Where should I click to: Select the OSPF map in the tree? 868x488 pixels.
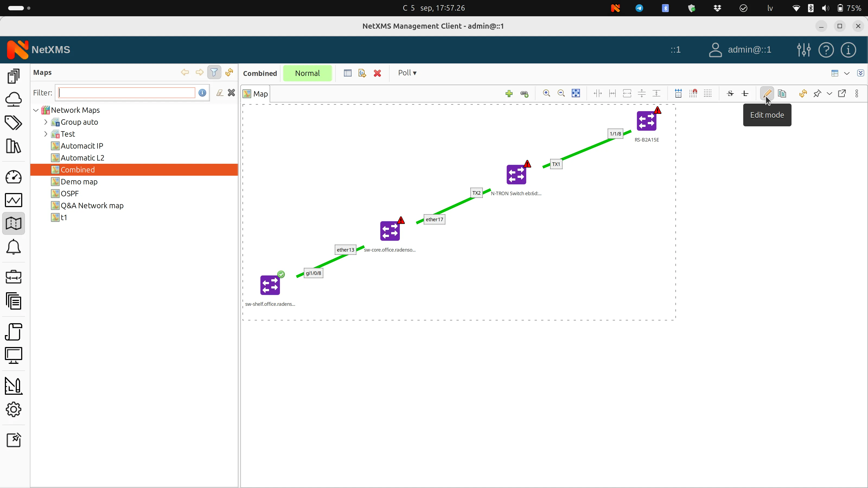pos(69,193)
